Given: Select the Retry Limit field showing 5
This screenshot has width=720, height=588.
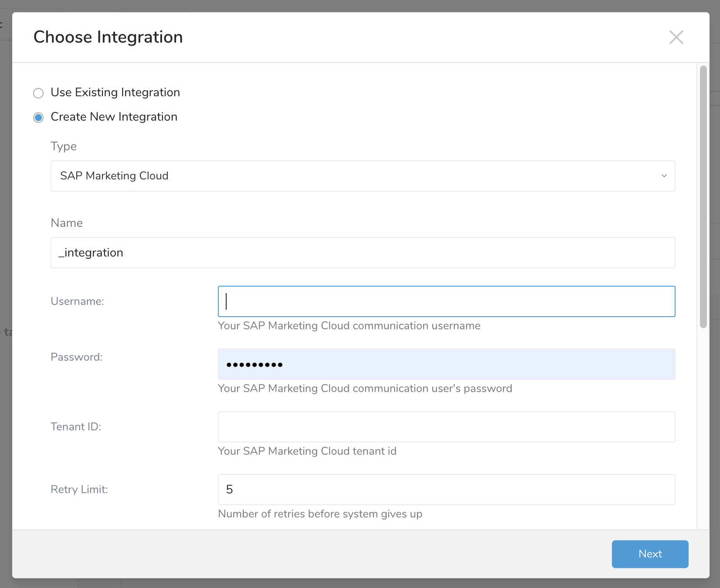Looking at the screenshot, I should [x=446, y=490].
